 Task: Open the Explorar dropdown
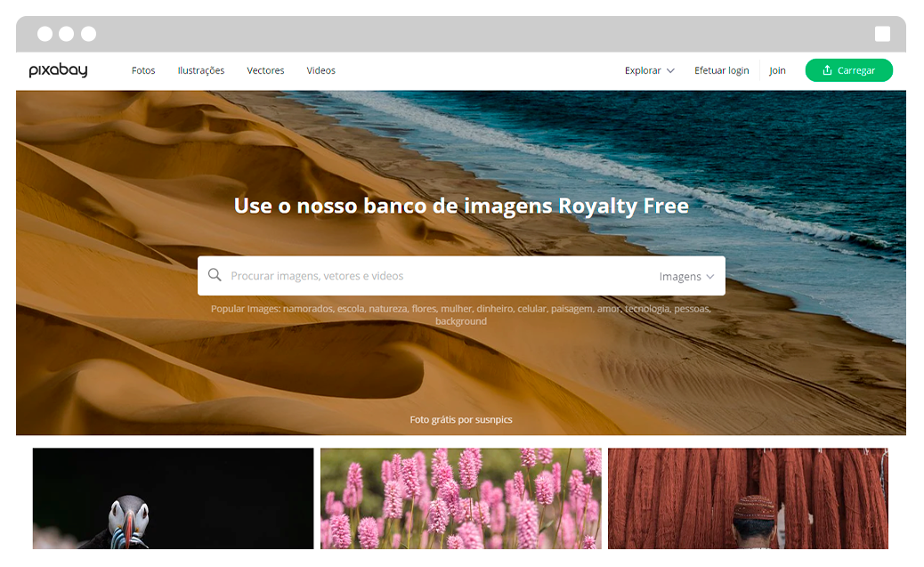click(644, 70)
